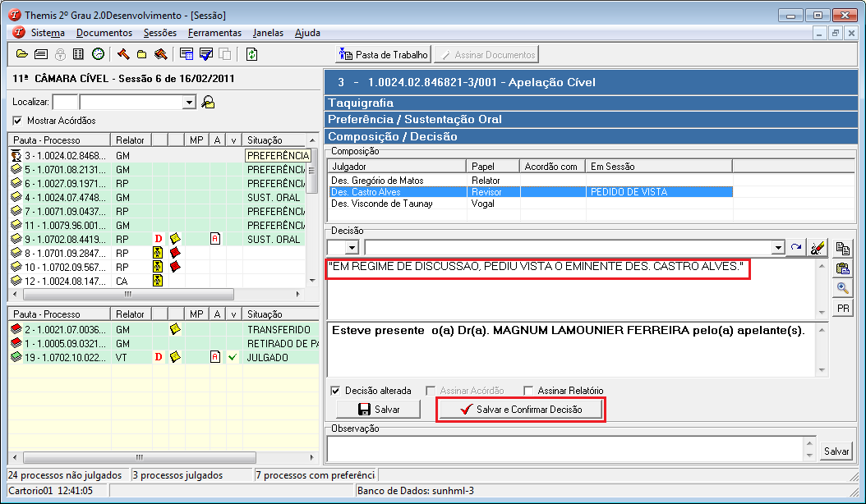
Task: Click the Relator column header in upper list
Action: (131, 140)
